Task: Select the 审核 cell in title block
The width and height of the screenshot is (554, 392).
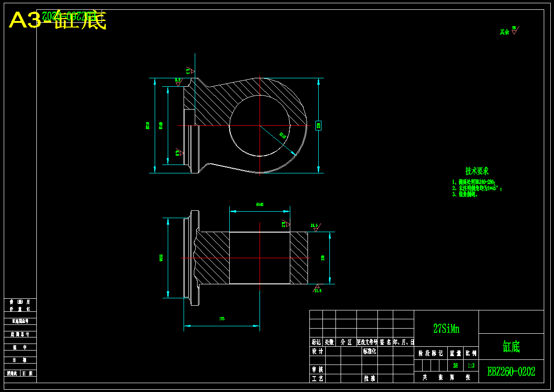Action: 317,369
